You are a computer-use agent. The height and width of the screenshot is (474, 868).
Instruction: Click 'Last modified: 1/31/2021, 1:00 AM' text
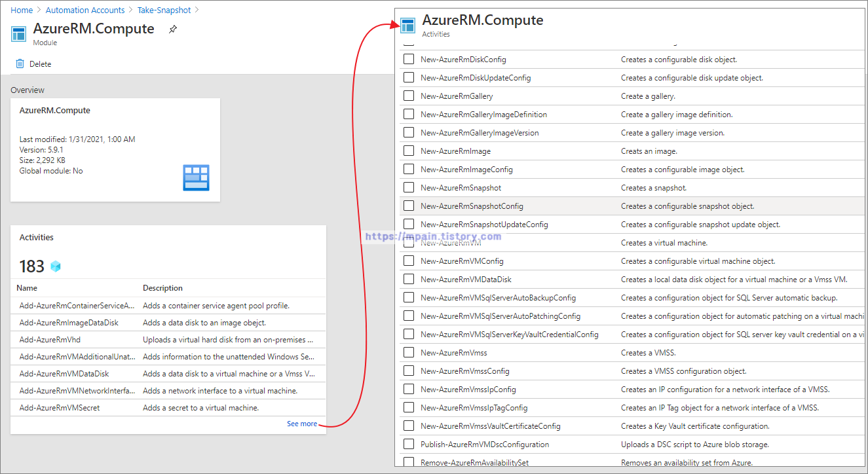(x=77, y=139)
